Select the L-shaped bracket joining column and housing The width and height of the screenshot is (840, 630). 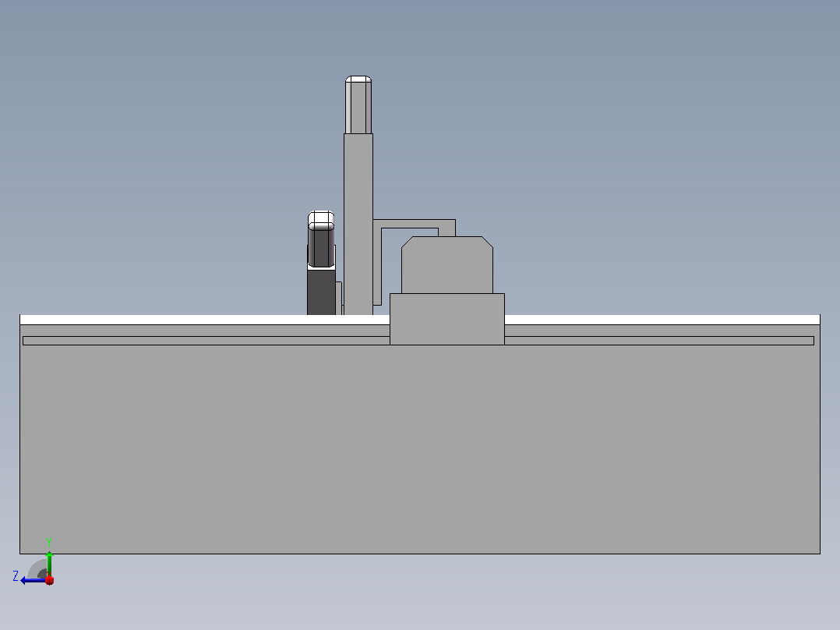pos(414,224)
